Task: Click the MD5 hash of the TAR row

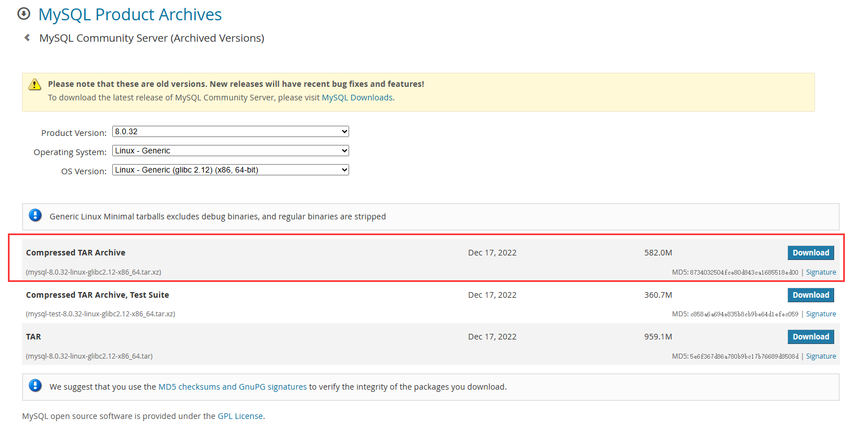Action: pos(744,356)
